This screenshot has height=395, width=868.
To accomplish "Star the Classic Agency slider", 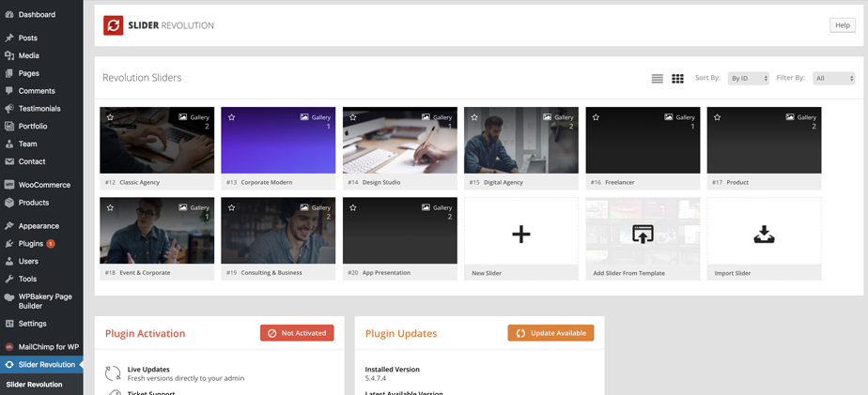I will tap(110, 117).
